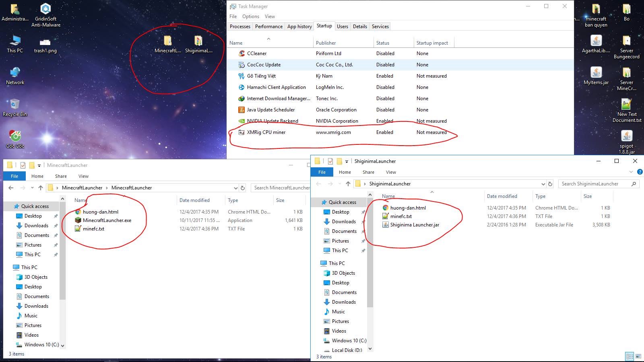Click the Search ShiginimaLauncher box
This screenshot has width=644, height=362.
[x=599, y=184]
